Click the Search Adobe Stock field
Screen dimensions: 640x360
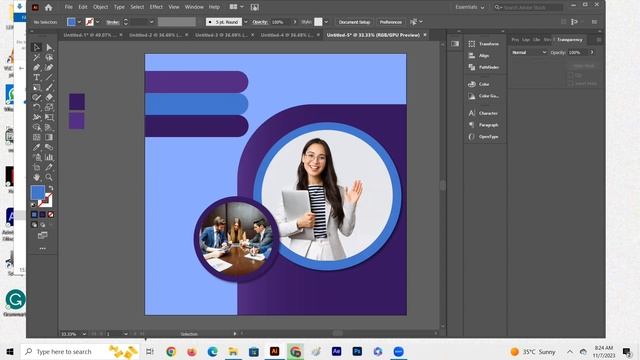[x=529, y=7]
